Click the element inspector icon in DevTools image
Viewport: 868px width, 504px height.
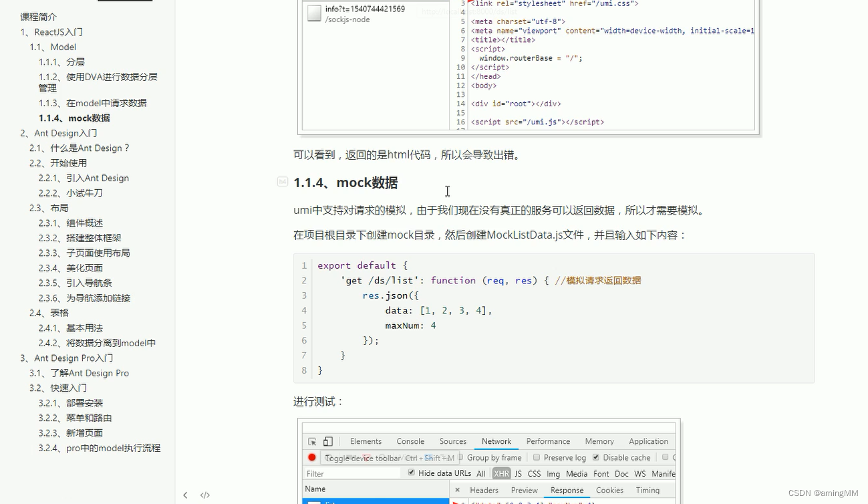click(312, 441)
